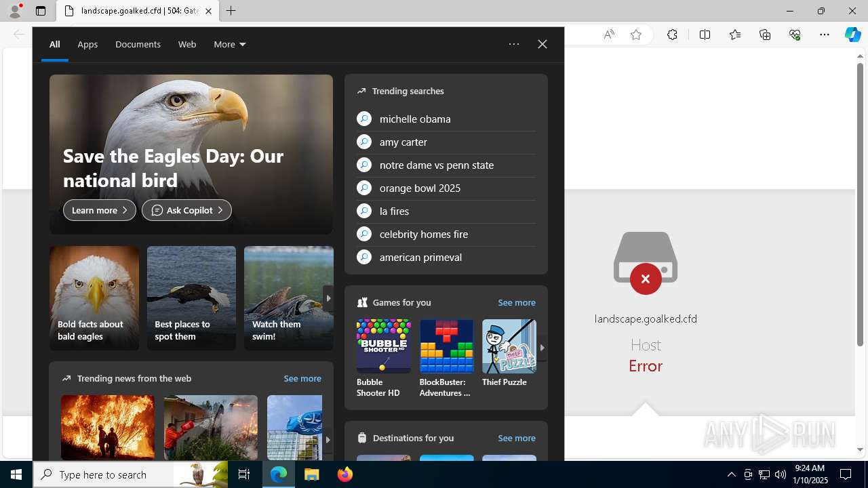The image size is (868, 488).
Task: Open BlockBuster Adventures game
Action: (x=446, y=359)
